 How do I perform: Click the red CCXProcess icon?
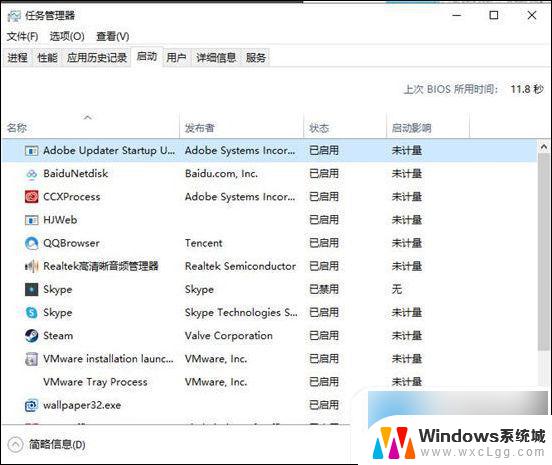pos(31,197)
